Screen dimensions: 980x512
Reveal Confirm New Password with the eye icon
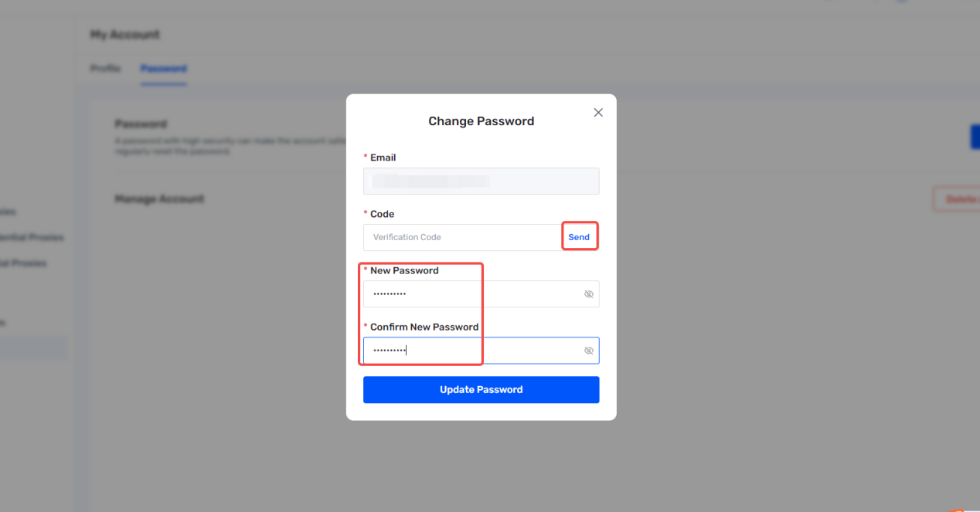click(589, 351)
